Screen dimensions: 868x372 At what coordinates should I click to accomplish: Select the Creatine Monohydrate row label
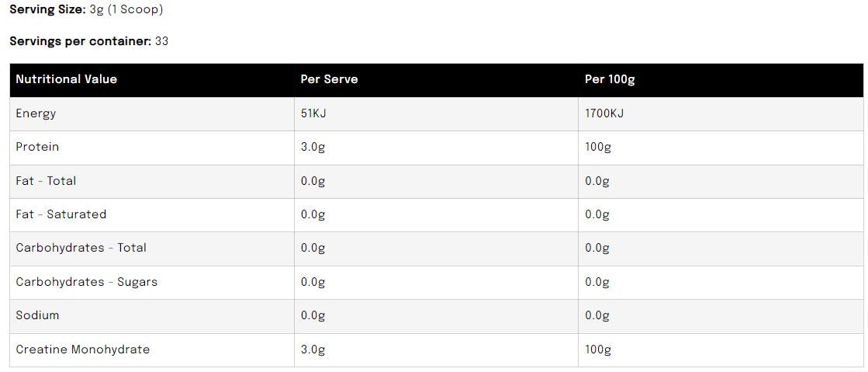[x=82, y=349]
